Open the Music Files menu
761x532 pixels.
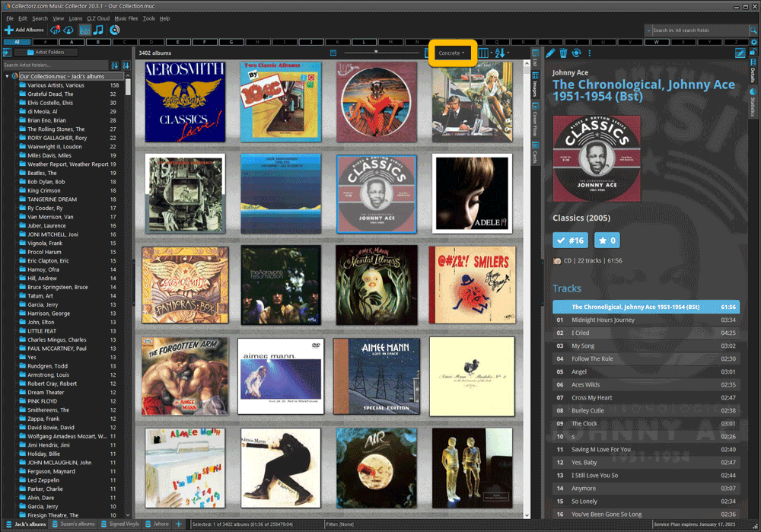click(x=126, y=18)
